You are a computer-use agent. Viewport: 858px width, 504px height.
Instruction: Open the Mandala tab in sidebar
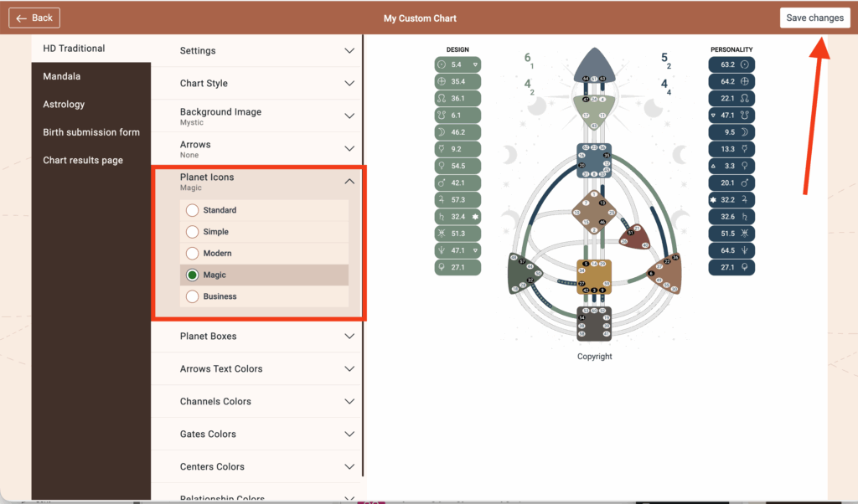click(61, 76)
